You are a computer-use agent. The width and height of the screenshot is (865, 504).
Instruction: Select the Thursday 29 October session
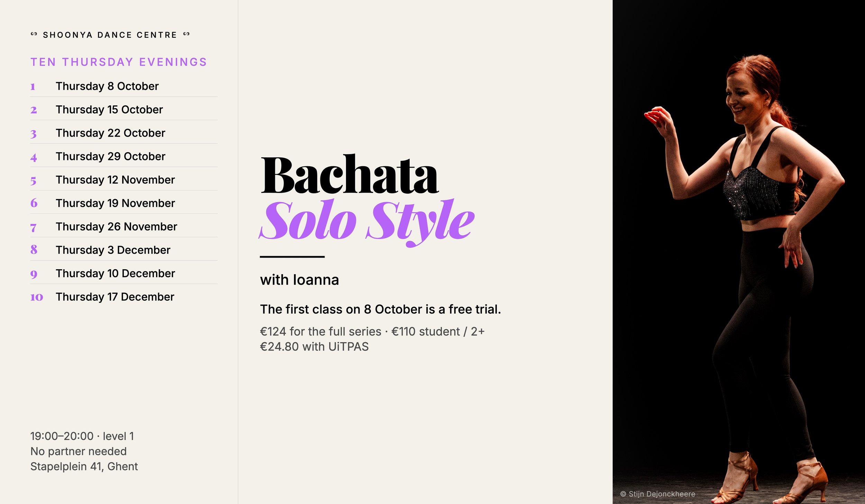click(124, 156)
